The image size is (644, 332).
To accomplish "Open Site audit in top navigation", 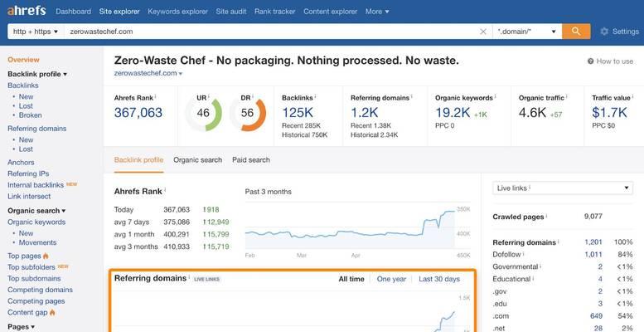I will tap(231, 12).
